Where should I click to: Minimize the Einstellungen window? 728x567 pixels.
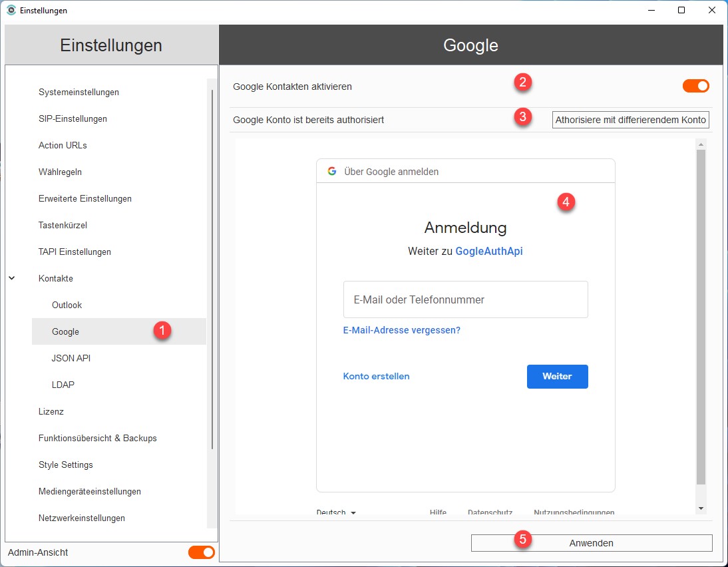coord(651,10)
